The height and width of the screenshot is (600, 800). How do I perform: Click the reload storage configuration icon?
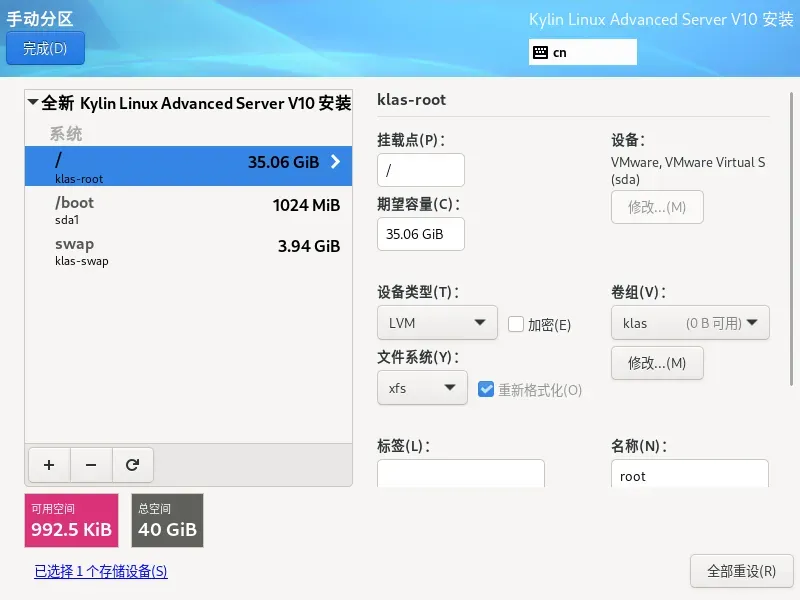132,464
